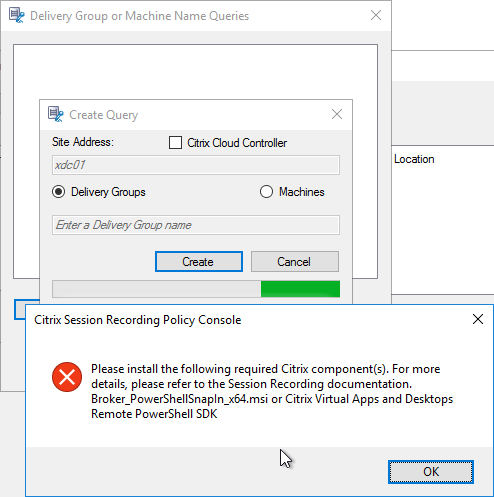The width and height of the screenshot is (494, 497).
Task: Close the Delivery Group or Machine Name Queries window
Action: 376,15
